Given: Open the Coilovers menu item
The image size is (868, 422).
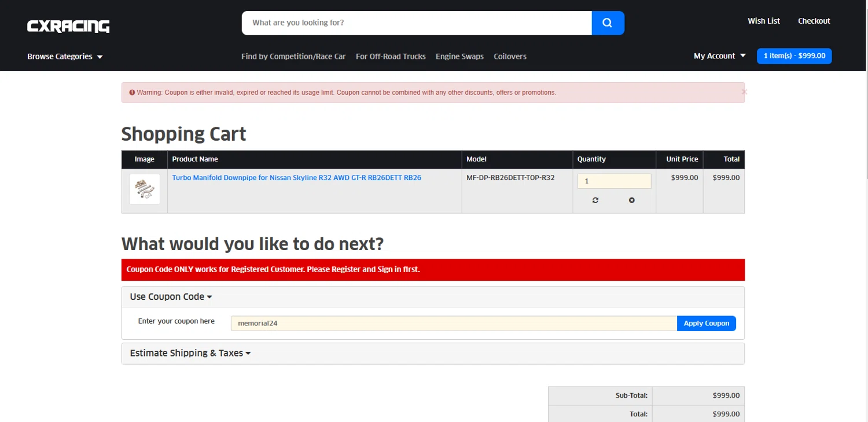Looking at the screenshot, I should pyautogui.click(x=510, y=56).
